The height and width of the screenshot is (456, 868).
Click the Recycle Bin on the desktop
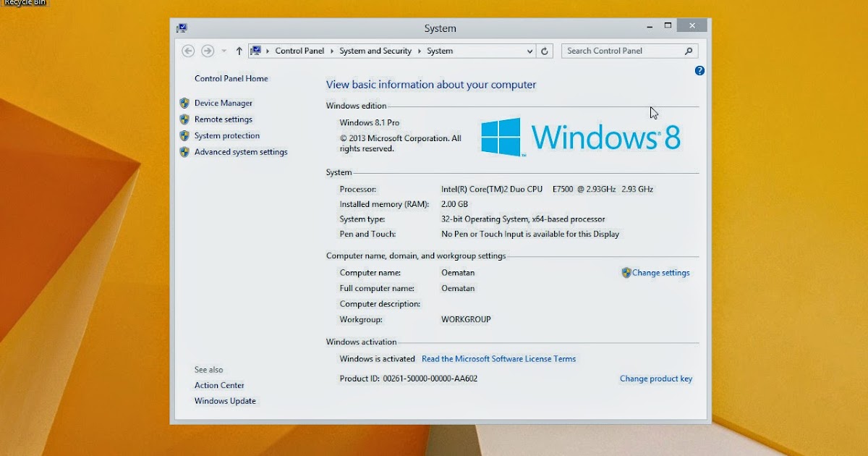[x=25, y=2]
